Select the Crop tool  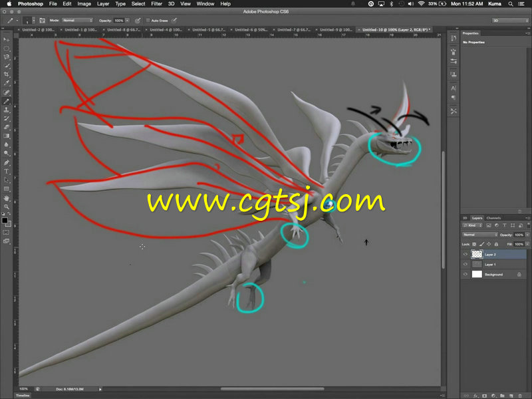(6, 74)
